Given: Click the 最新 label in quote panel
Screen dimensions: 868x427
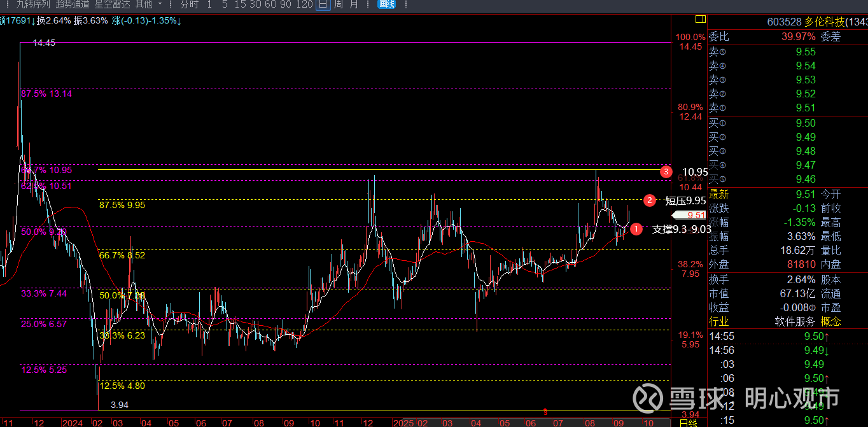Looking at the screenshot, I should 719,195.
